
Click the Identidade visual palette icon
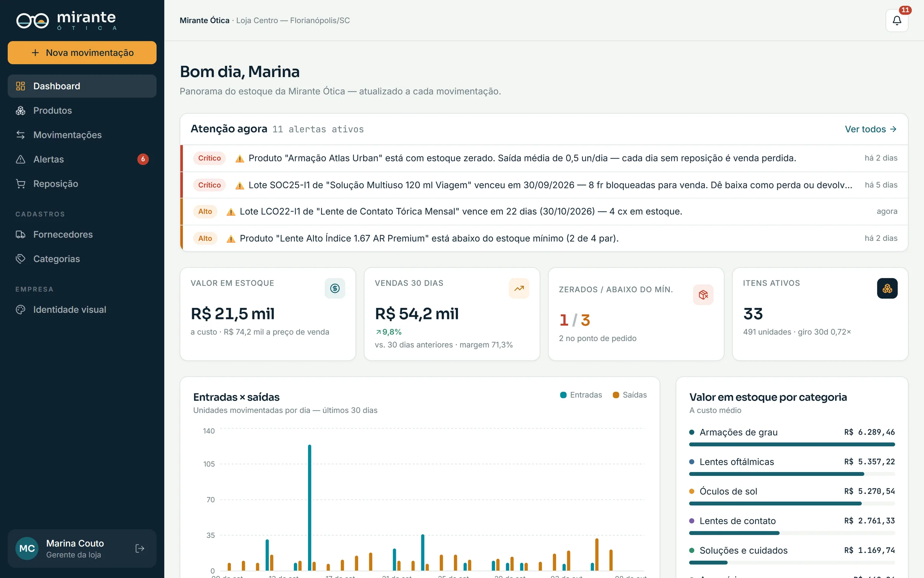pos(20,309)
